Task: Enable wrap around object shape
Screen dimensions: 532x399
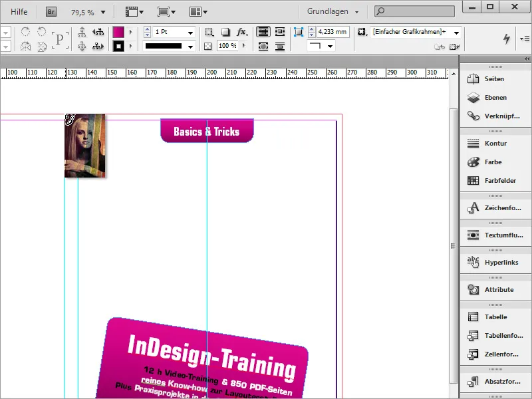Action: click(x=263, y=46)
